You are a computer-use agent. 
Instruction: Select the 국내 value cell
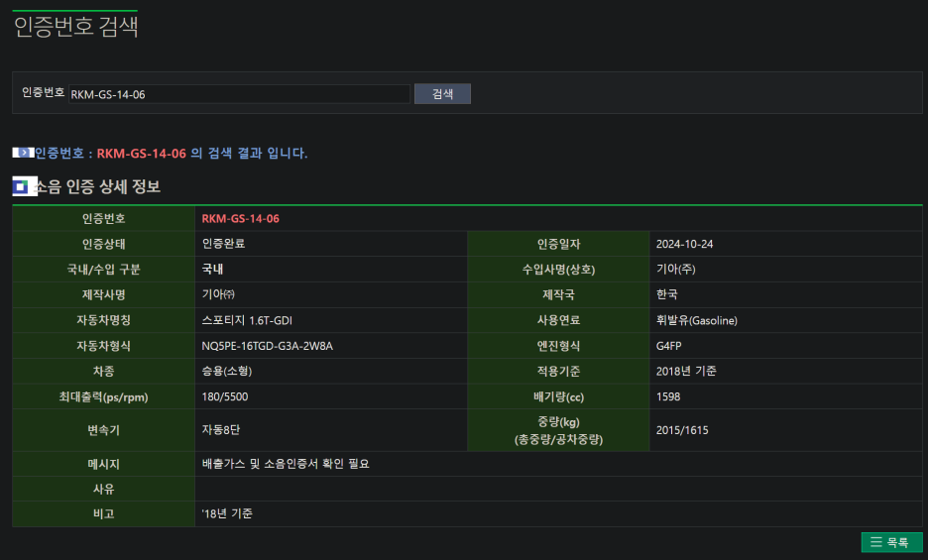tap(212, 270)
